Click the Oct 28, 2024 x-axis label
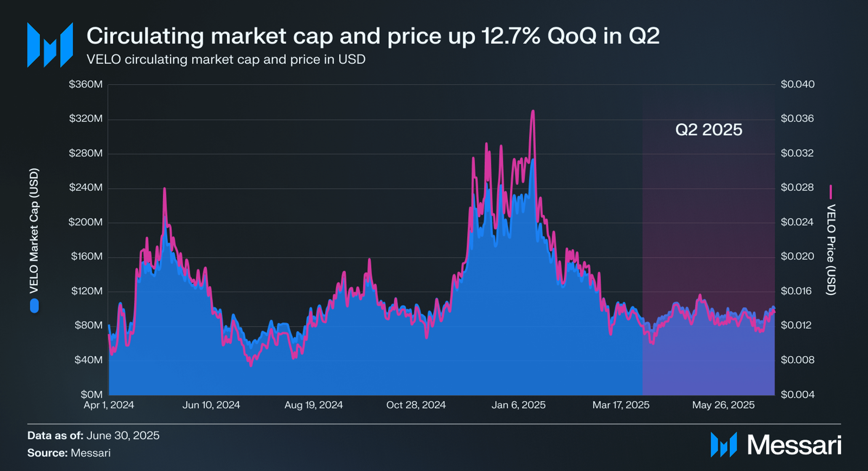 coord(416,405)
